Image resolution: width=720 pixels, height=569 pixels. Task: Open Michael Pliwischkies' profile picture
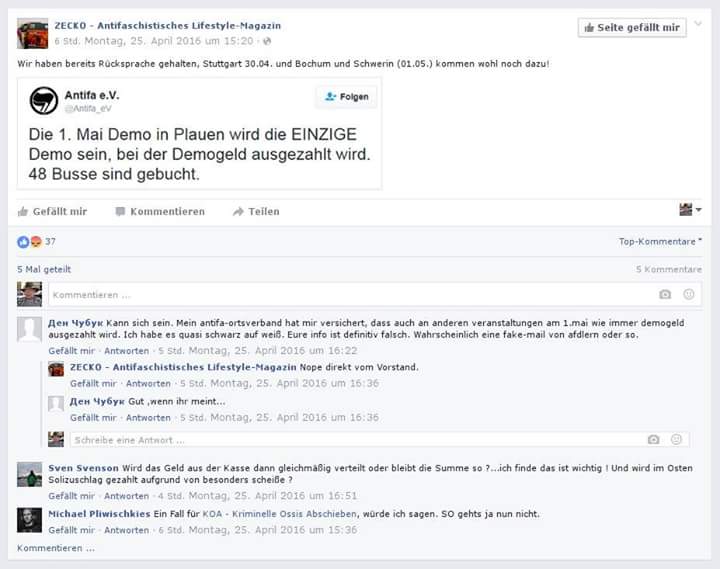click(29, 520)
